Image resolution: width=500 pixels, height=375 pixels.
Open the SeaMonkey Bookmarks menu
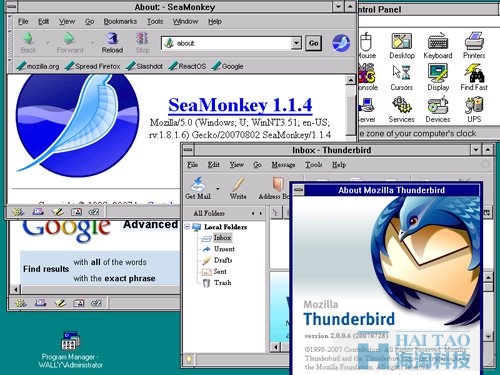(x=120, y=22)
